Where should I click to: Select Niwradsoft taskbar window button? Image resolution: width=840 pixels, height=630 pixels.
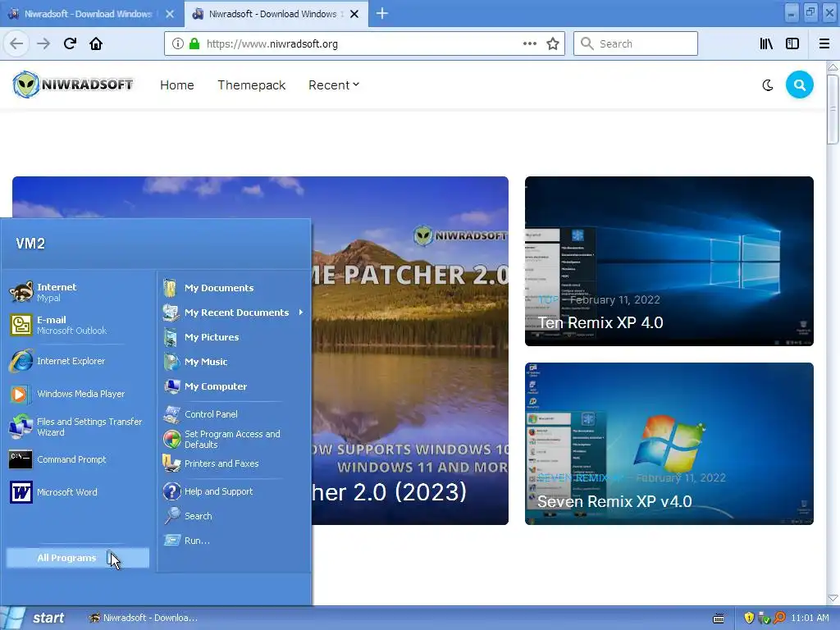point(144,618)
